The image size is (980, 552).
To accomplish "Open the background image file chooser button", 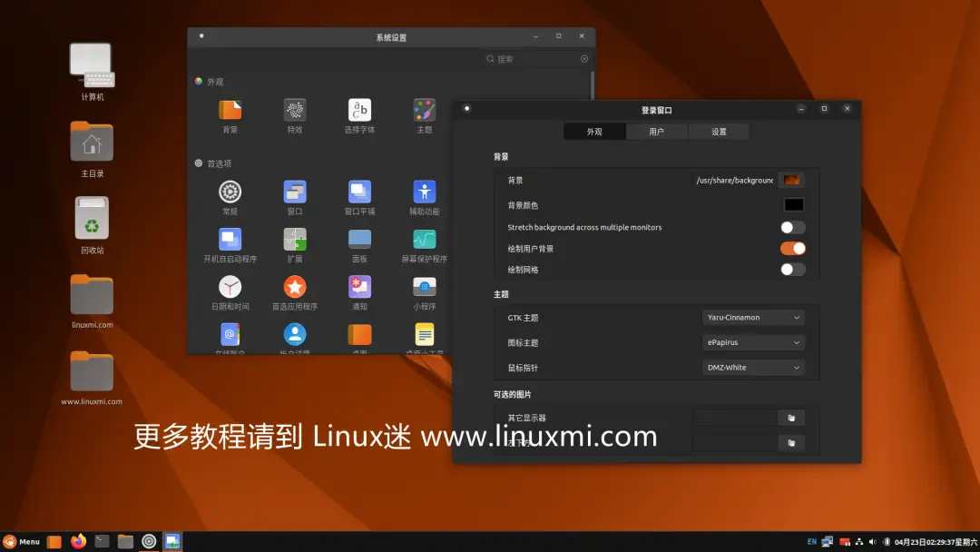I will click(x=791, y=179).
